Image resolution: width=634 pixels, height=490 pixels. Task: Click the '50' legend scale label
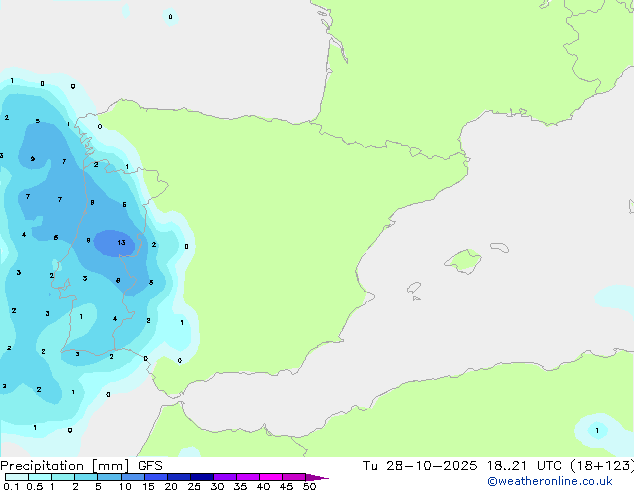click(309, 486)
